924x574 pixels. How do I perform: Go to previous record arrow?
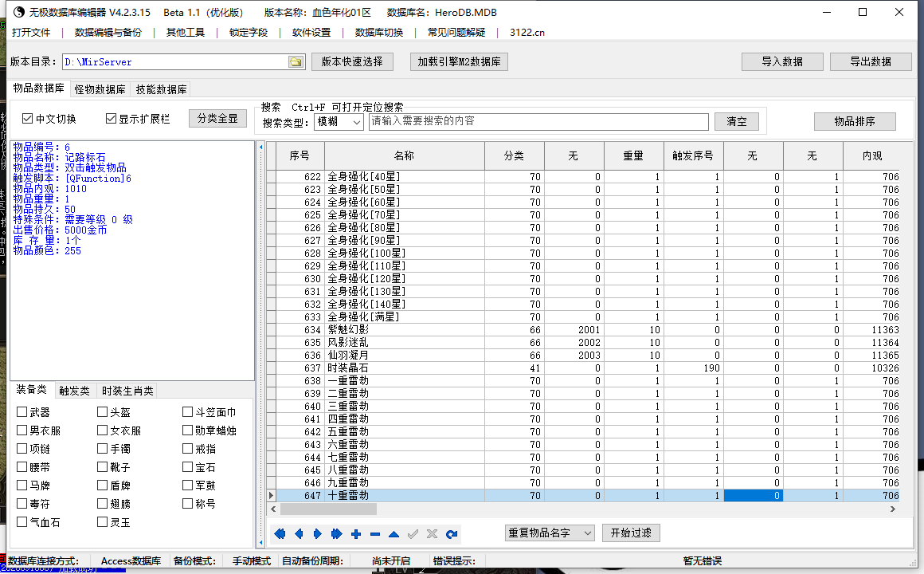point(299,534)
